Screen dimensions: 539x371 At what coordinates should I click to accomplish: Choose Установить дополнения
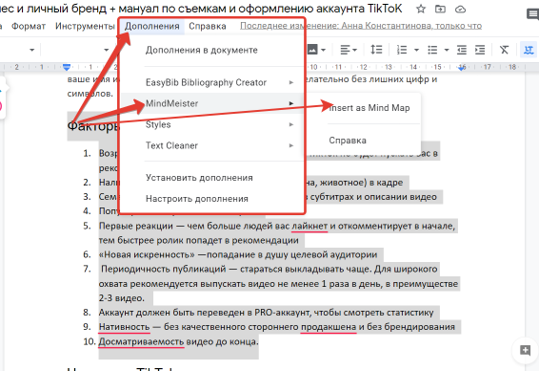pos(212,178)
